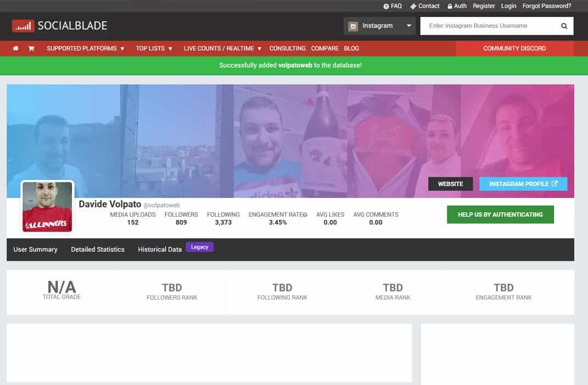Expand the Supported Platforms menu
The width and height of the screenshot is (588, 385).
(x=86, y=48)
